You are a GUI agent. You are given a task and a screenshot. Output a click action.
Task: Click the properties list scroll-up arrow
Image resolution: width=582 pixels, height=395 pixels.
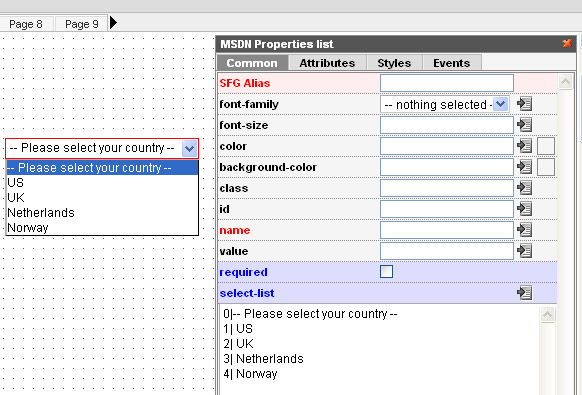(x=565, y=82)
